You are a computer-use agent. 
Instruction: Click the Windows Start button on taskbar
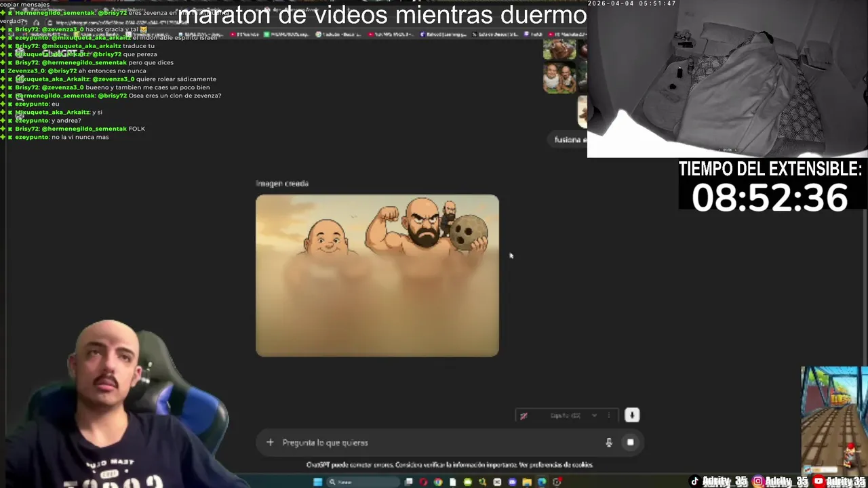(317, 482)
